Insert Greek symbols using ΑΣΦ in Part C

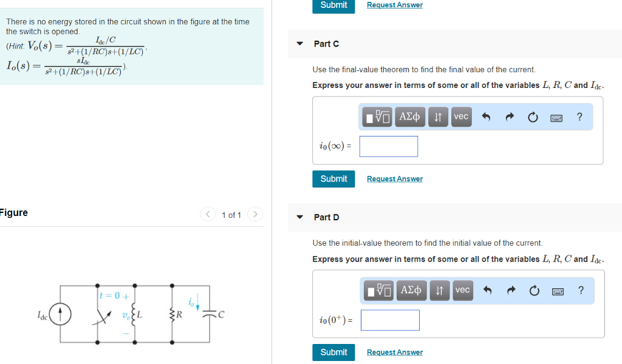click(x=409, y=116)
